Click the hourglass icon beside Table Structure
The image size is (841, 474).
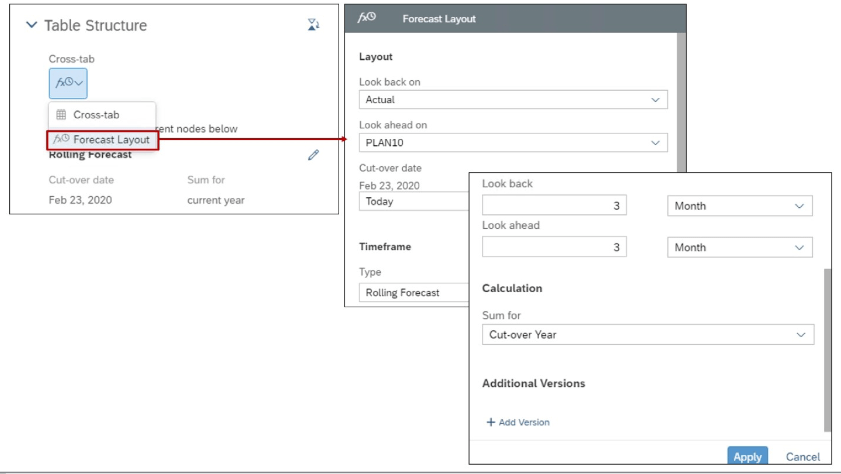tap(314, 25)
